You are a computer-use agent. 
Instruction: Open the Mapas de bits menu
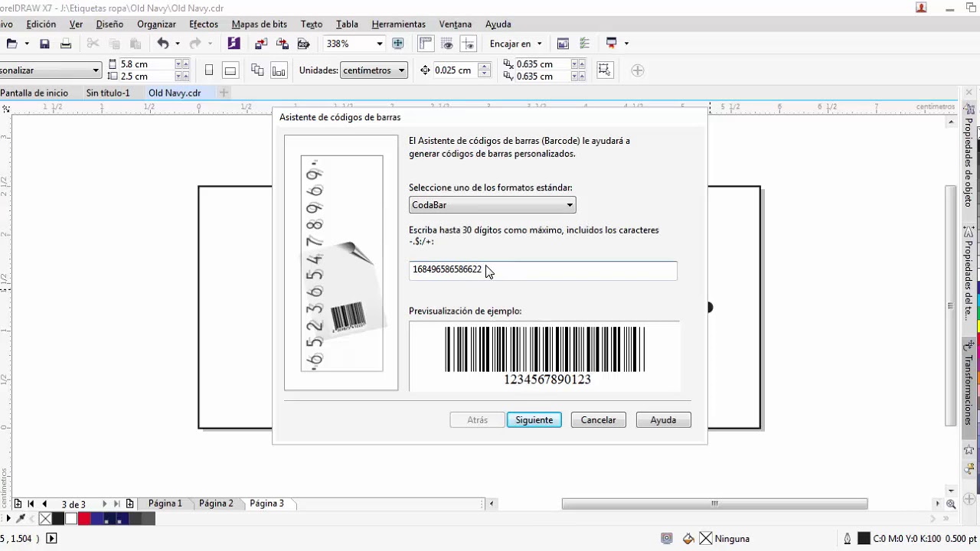click(260, 24)
